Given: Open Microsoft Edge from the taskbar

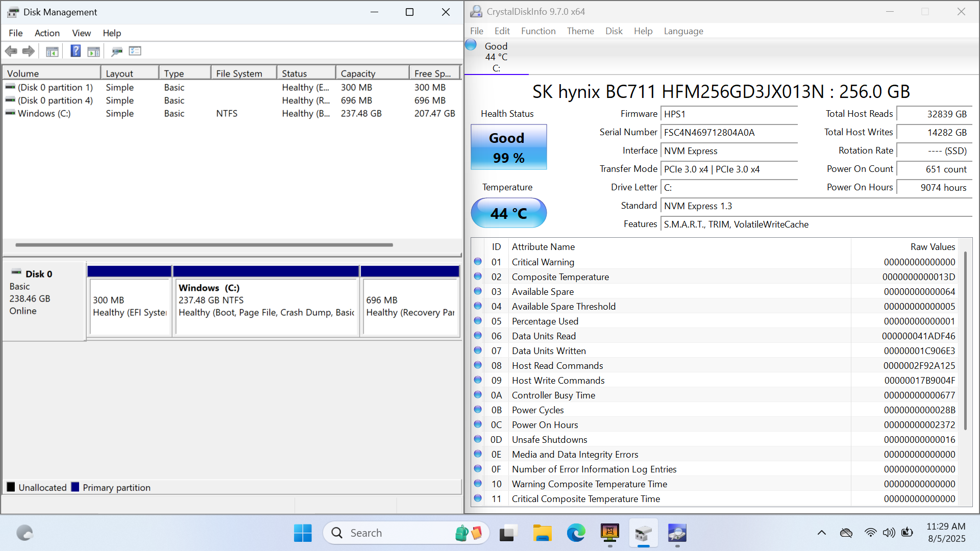Looking at the screenshot, I should (576, 533).
